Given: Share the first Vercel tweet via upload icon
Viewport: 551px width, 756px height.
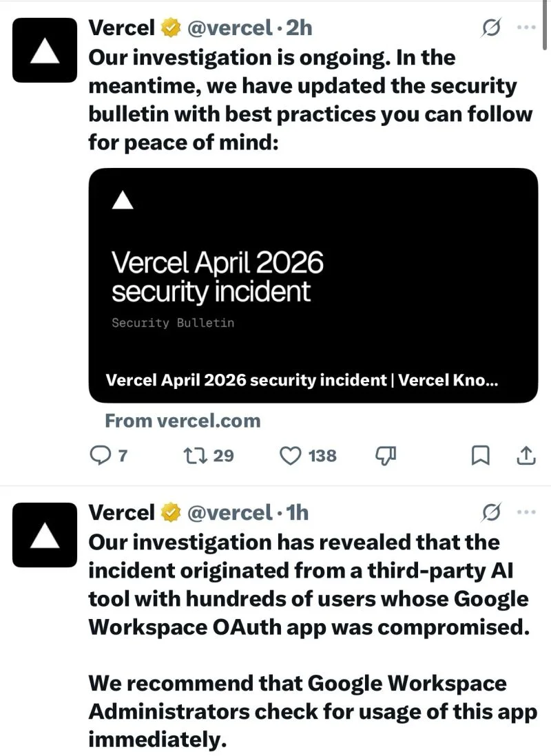Looking at the screenshot, I should click(x=525, y=455).
